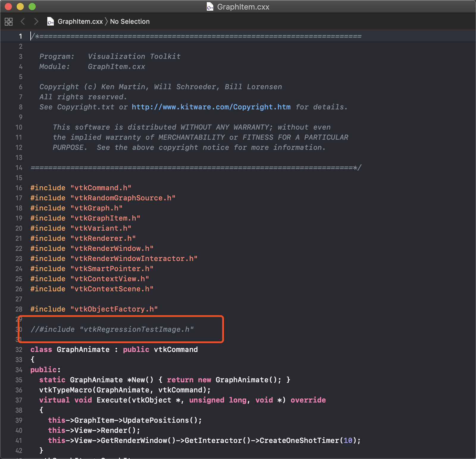Click the "vtkRenderer.h" include string
The width and height of the screenshot is (476, 459).
(x=103, y=238)
